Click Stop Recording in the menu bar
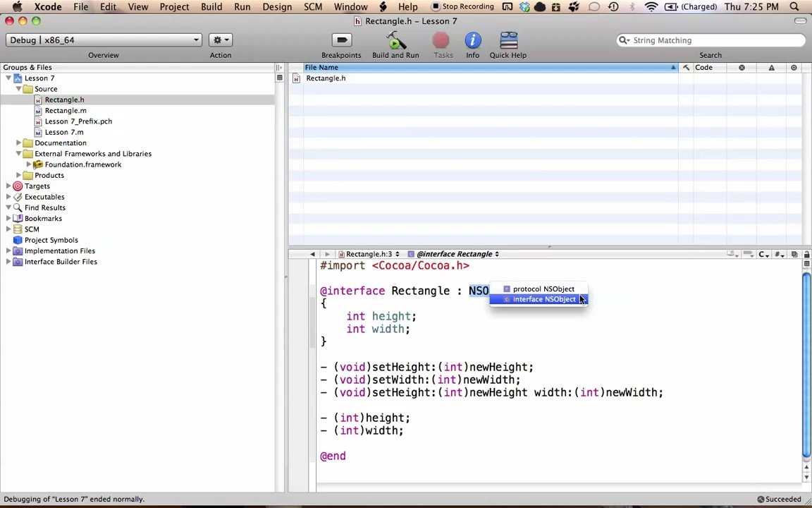The image size is (812, 508). [x=463, y=7]
